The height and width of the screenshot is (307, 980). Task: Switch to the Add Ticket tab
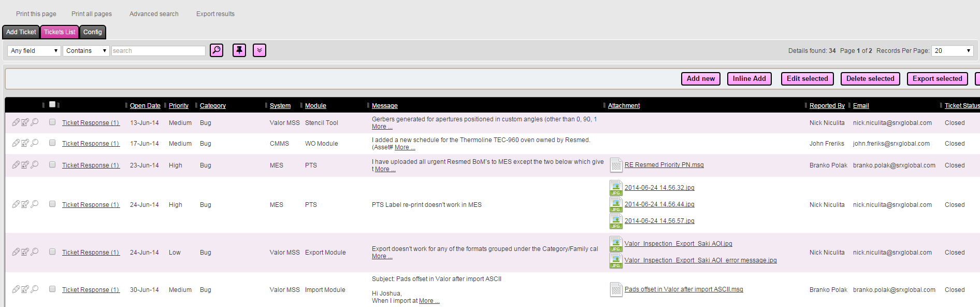(x=21, y=32)
